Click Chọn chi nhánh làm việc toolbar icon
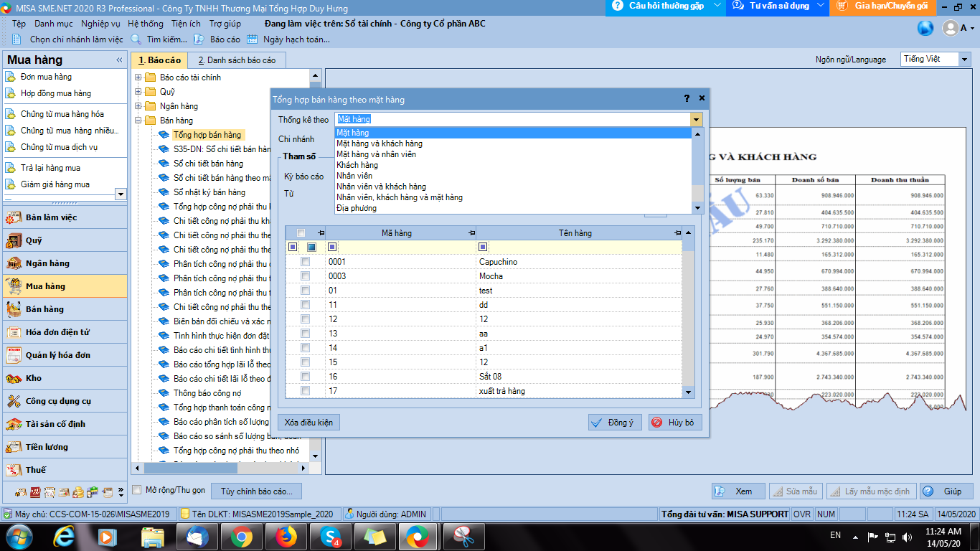Image resolution: width=980 pixels, height=551 pixels. [x=17, y=39]
